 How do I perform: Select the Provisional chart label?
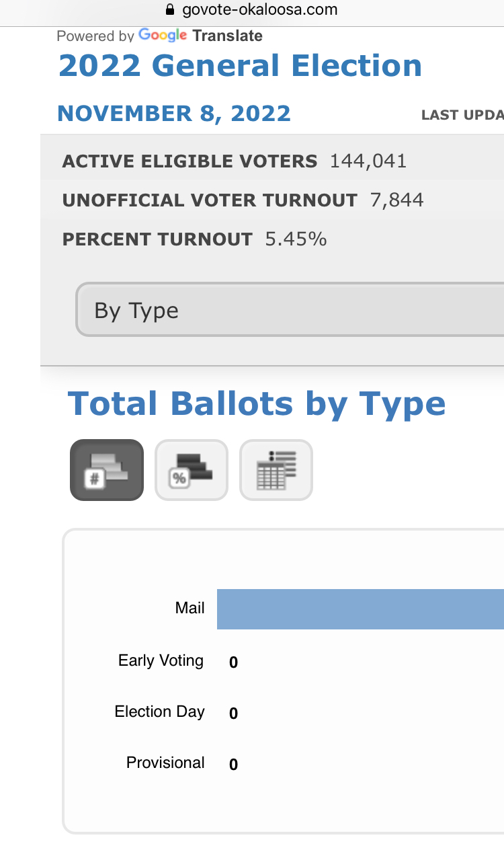tap(165, 763)
